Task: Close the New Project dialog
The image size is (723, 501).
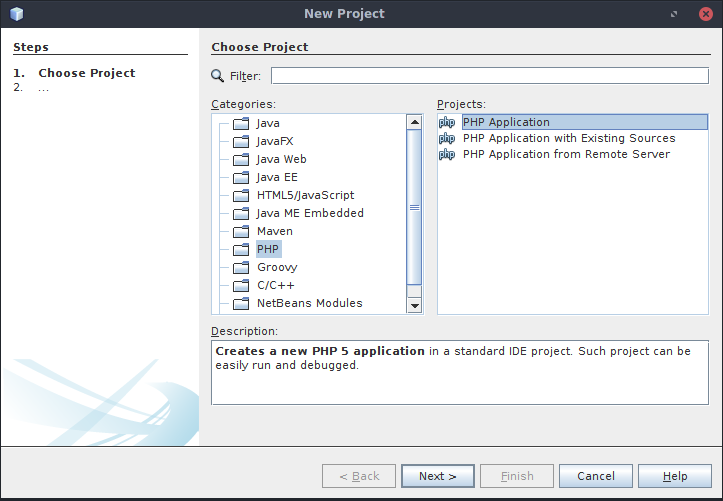Action: pyautogui.click(x=705, y=14)
